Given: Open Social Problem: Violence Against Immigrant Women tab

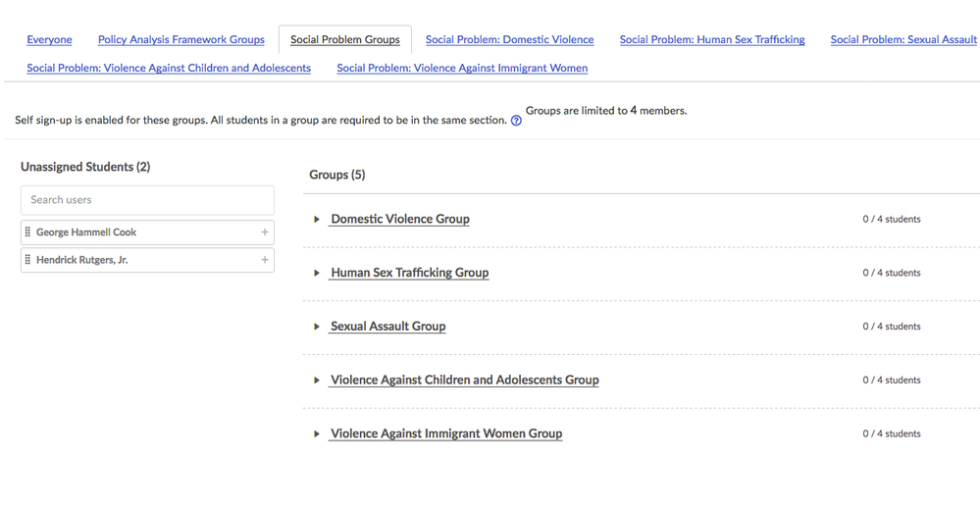Looking at the screenshot, I should coord(462,69).
